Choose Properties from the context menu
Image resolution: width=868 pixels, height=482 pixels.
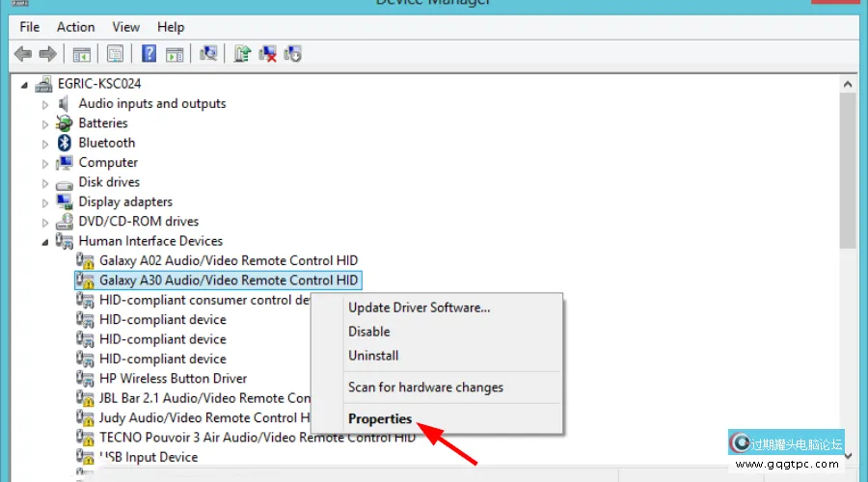[x=380, y=419]
